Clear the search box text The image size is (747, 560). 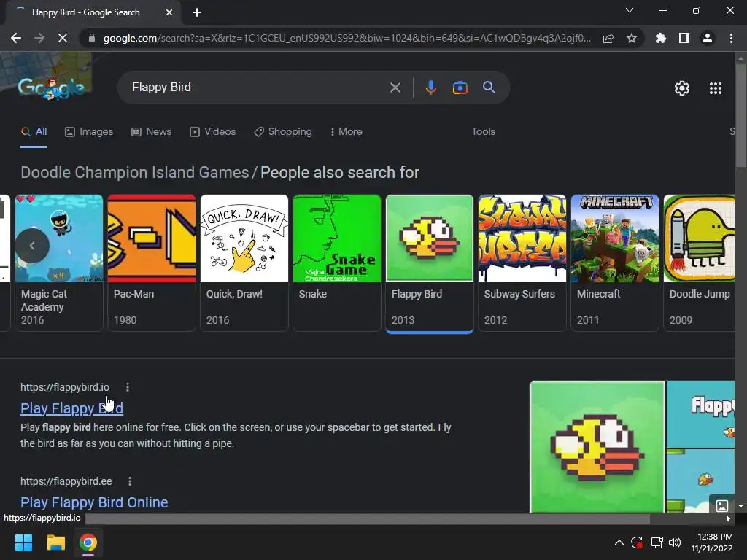395,87
